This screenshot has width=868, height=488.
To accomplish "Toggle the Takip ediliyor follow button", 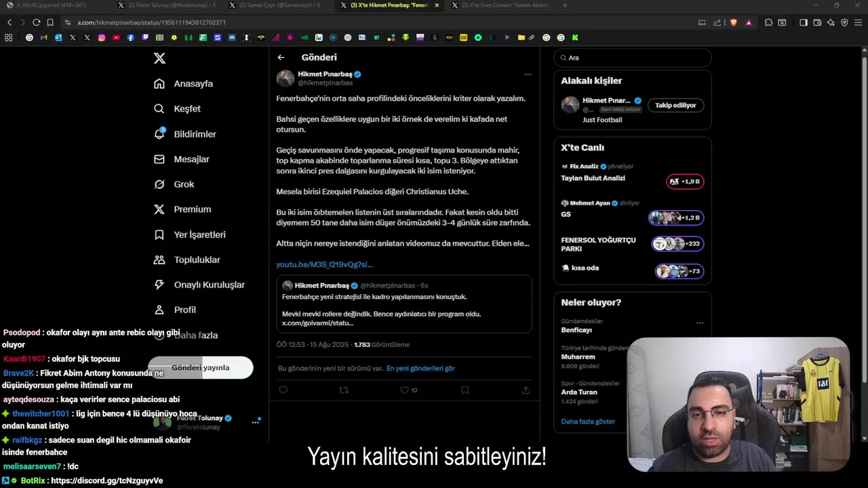I will tap(675, 105).
